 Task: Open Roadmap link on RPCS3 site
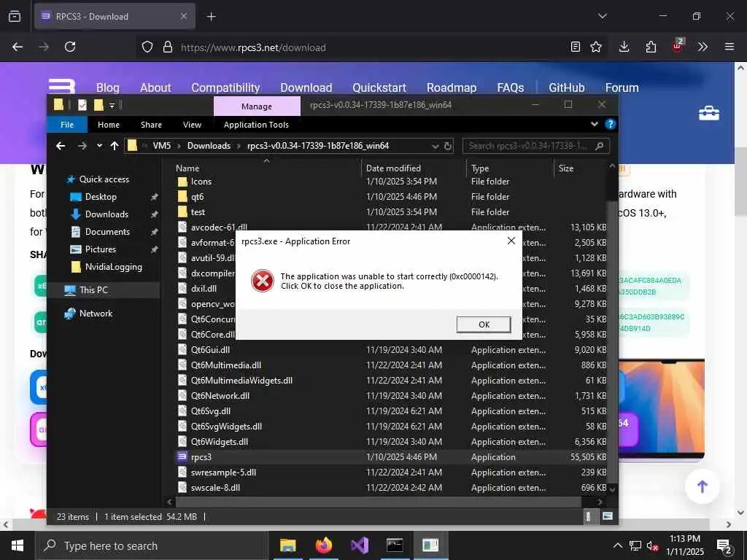point(452,87)
